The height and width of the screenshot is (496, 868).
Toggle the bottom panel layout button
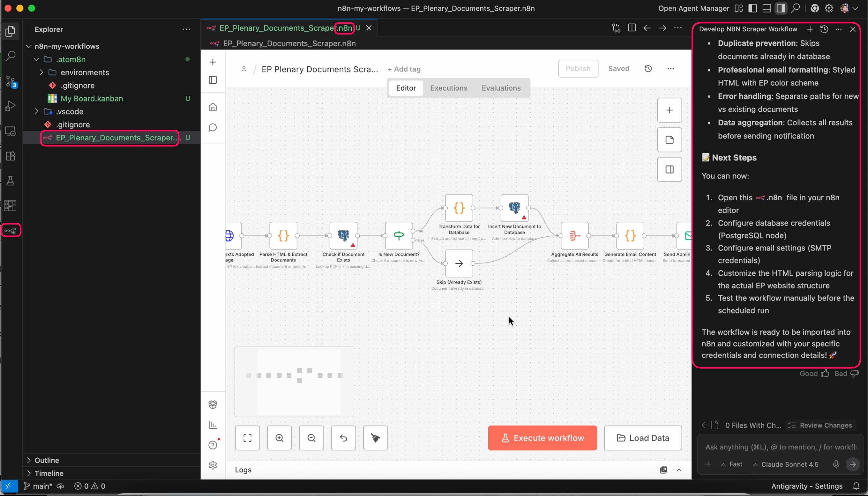point(766,8)
